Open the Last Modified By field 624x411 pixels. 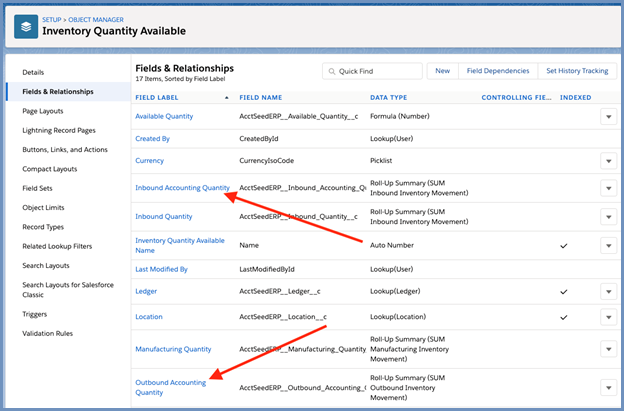tap(161, 269)
